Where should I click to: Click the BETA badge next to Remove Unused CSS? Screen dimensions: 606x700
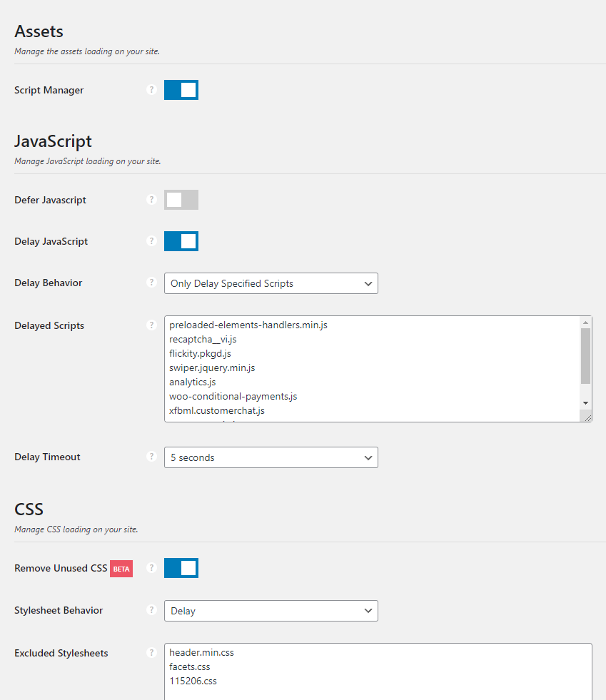121,569
